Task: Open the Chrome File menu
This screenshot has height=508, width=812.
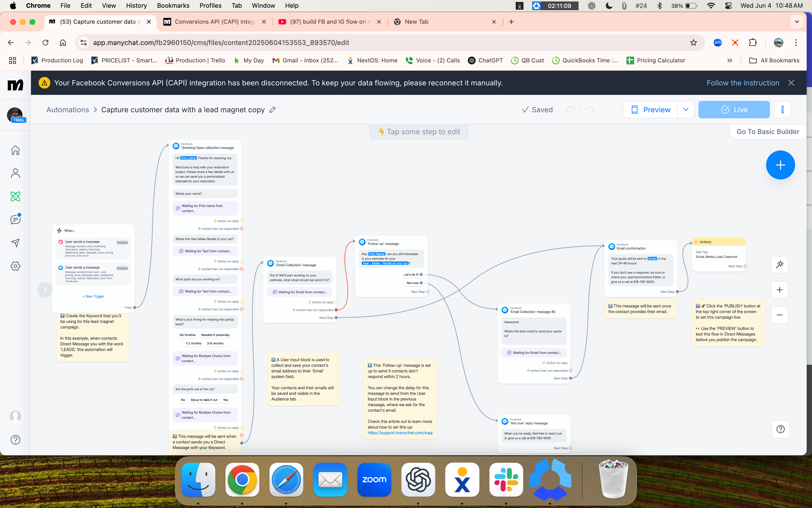Action: 65,5
